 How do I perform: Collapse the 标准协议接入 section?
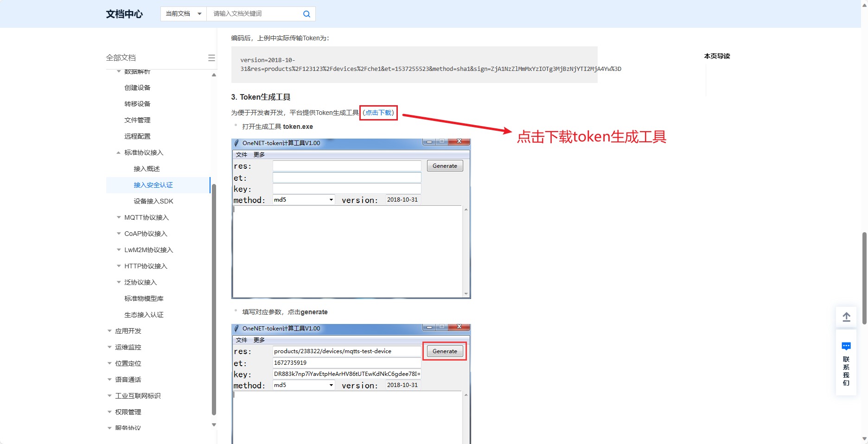click(144, 152)
